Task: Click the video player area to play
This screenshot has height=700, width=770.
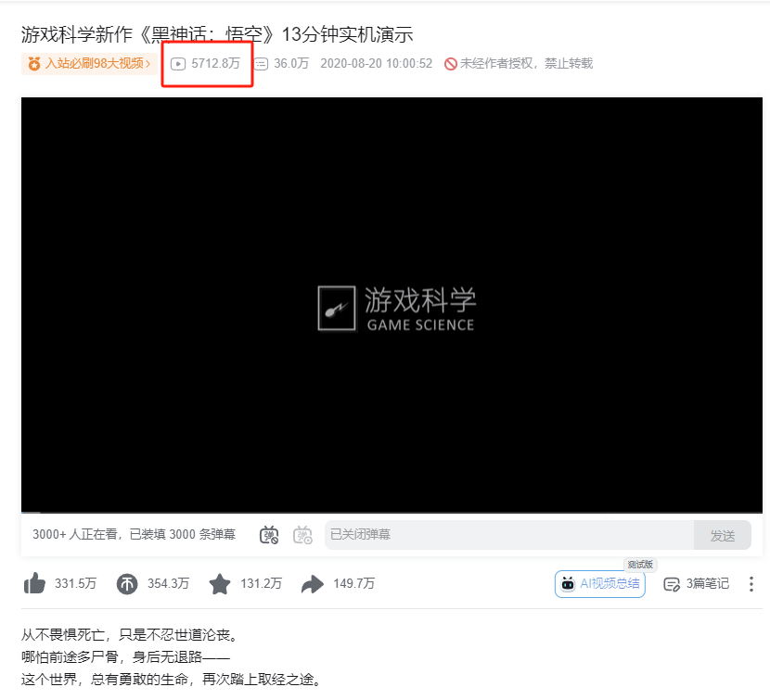Action: tap(391, 305)
